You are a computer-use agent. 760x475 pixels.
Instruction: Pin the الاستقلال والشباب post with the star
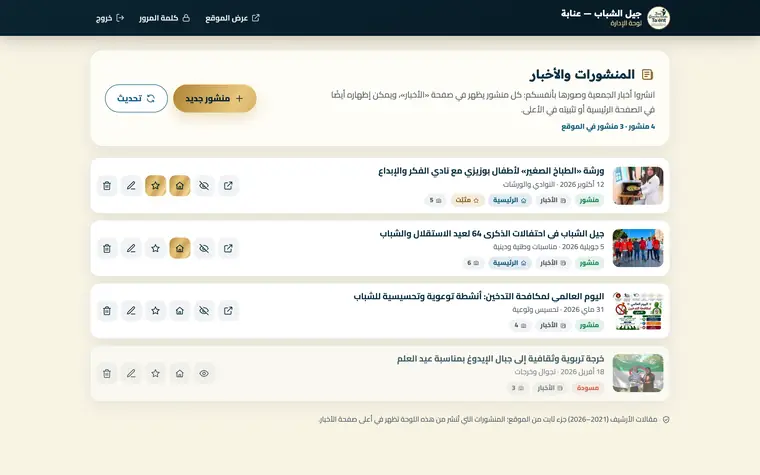coord(156,248)
